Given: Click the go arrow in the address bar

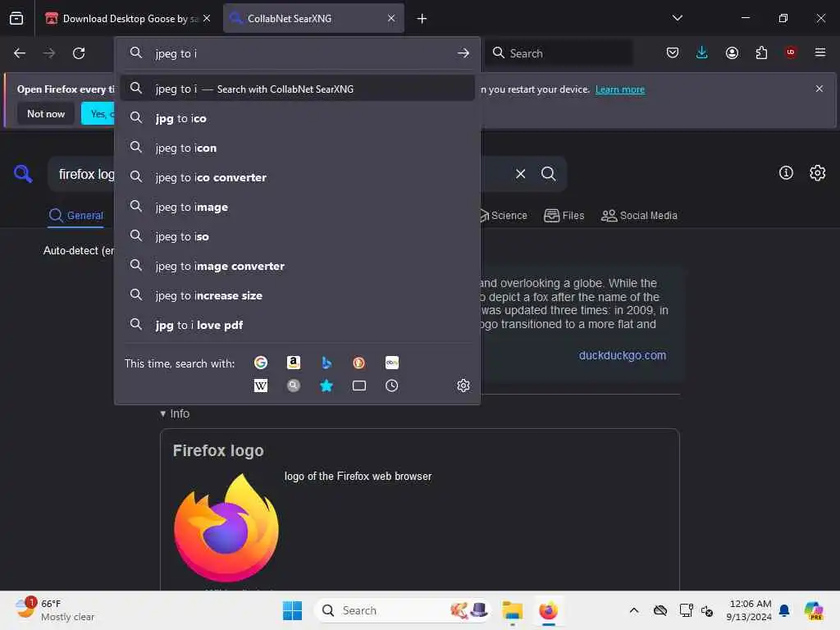Looking at the screenshot, I should [x=463, y=53].
